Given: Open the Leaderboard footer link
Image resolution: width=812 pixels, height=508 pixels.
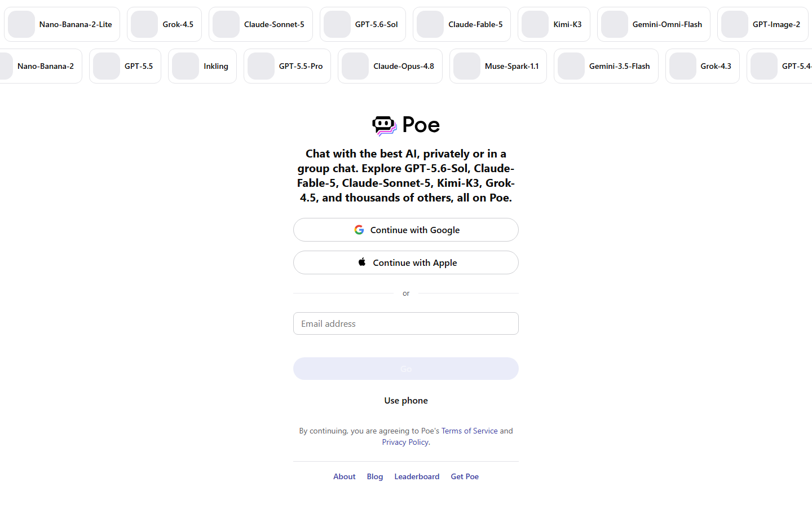Looking at the screenshot, I should pyautogui.click(x=417, y=476).
